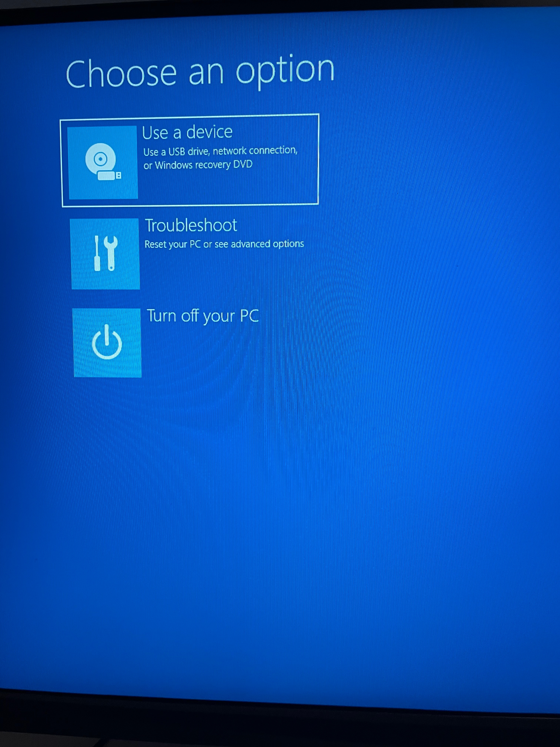The width and height of the screenshot is (560, 747).
Task: Click 'Use a USB drive, network connection' text
Action: coord(220,151)
